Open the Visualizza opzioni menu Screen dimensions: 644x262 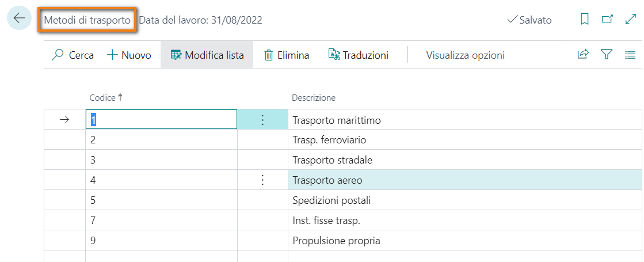[465, 55]
